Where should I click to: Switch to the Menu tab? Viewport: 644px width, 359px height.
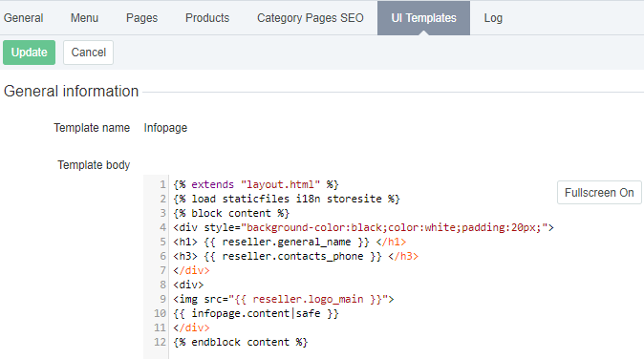(84, 18)
